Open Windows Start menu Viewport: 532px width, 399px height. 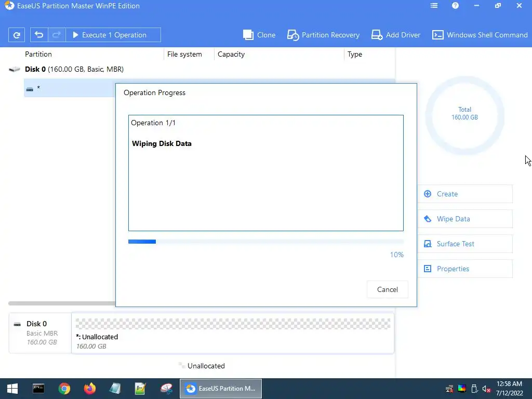pyautogui.click(x=12, y=389)
